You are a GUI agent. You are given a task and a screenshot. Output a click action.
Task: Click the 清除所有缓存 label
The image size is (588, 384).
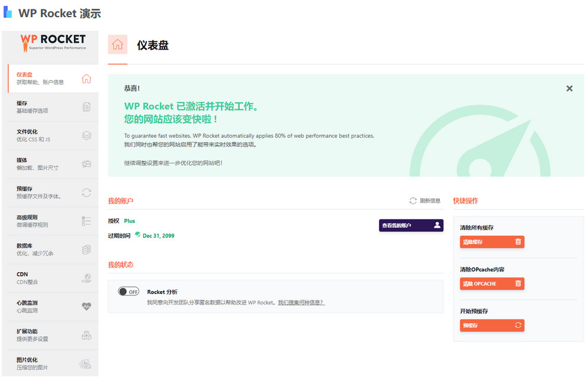pyautogui.click(x=477, y=227)
